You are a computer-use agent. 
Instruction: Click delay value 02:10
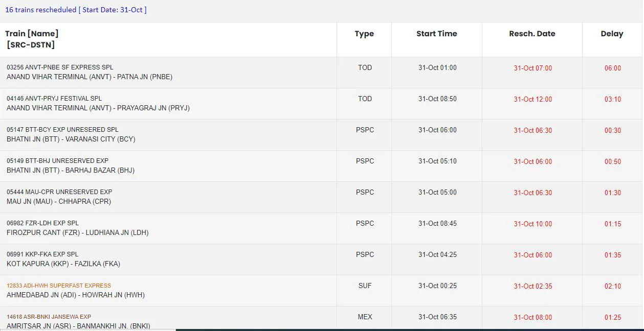(613, 286)
